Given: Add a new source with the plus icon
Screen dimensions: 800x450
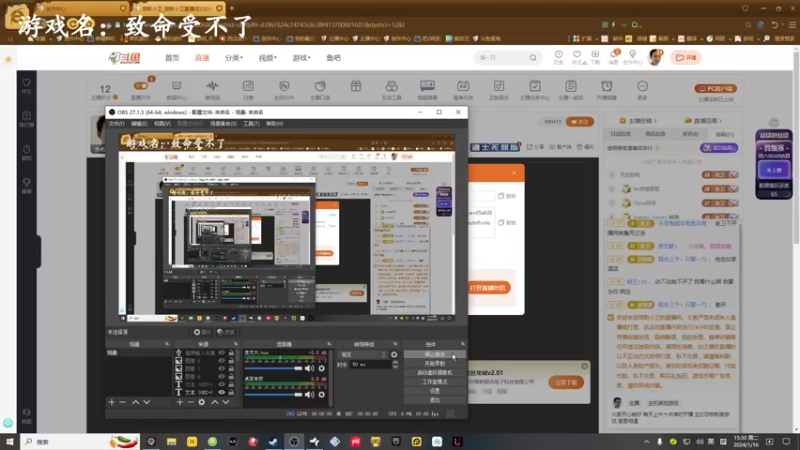Looking at the screenshot, I should (180, 402).
